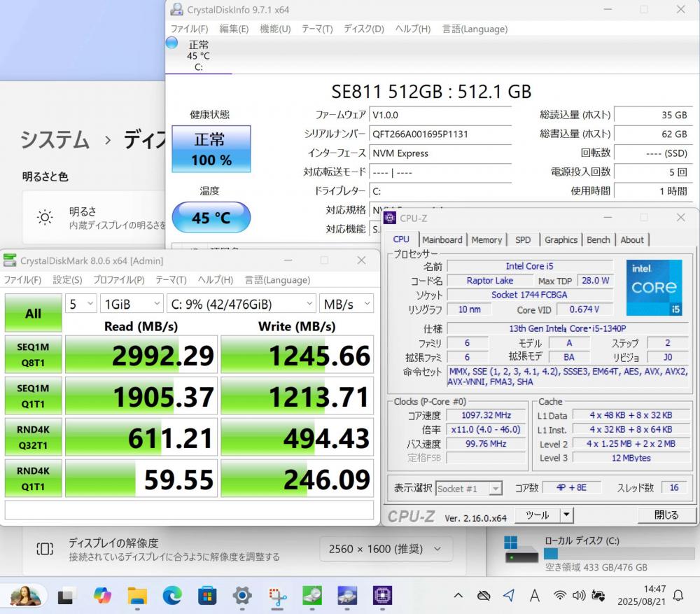Click the Intel Core i5 logo in CPU-Z
This screenshot has height=614, width=700.
(654, 287)
